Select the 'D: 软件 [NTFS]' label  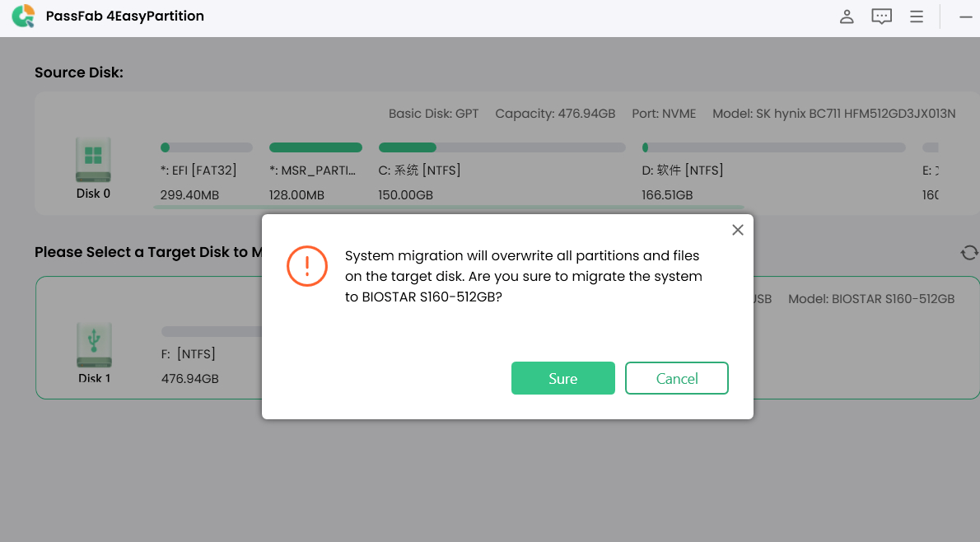(x=682, y=170)
